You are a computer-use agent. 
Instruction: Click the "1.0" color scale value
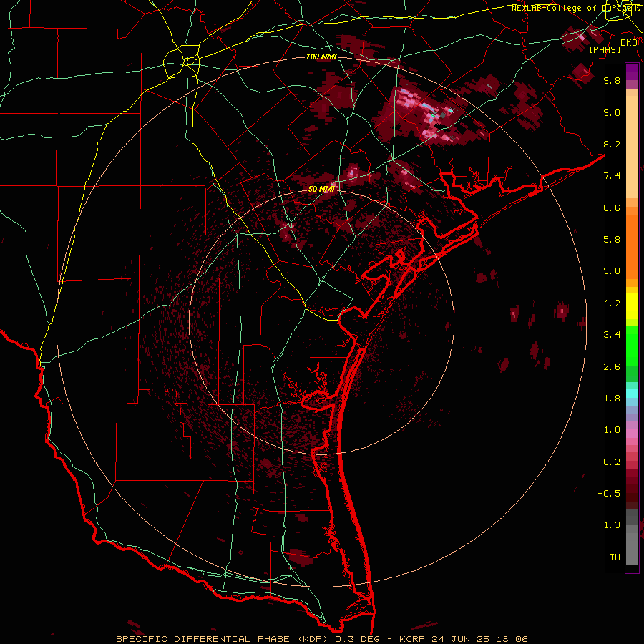tap(612, 430)
